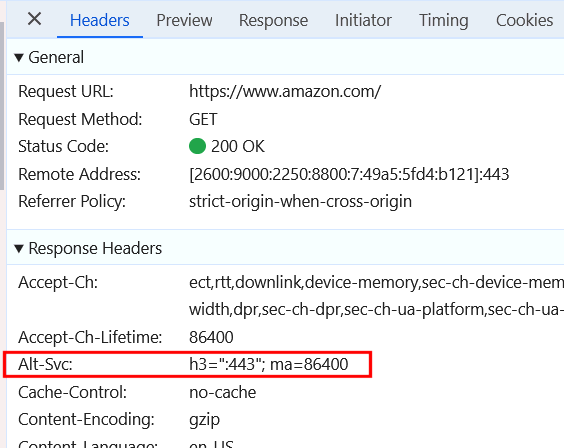Screen dimensions: 564x448
Task: Switch to the Preview tab
Action: tap(184, 20)
